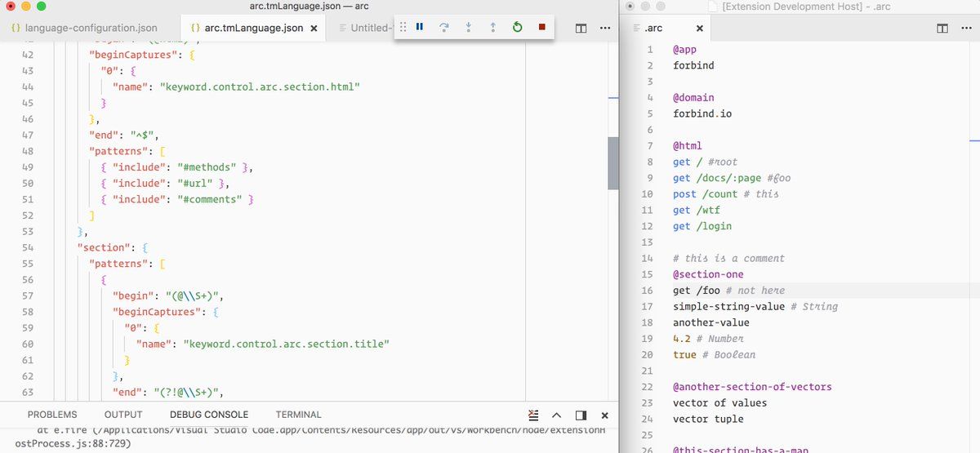Viewport: 980px width, 453px height.
Task: Click the arc.tmLanguage.json editor scrollbar thumb
Action: click(x=613, y=162)
